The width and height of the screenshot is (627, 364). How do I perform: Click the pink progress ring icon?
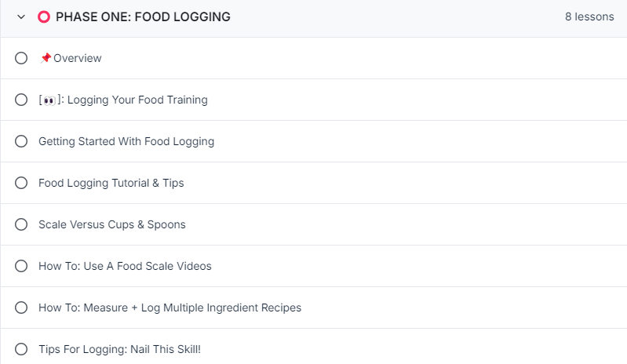pyautogui.click(x=44, y=16)
